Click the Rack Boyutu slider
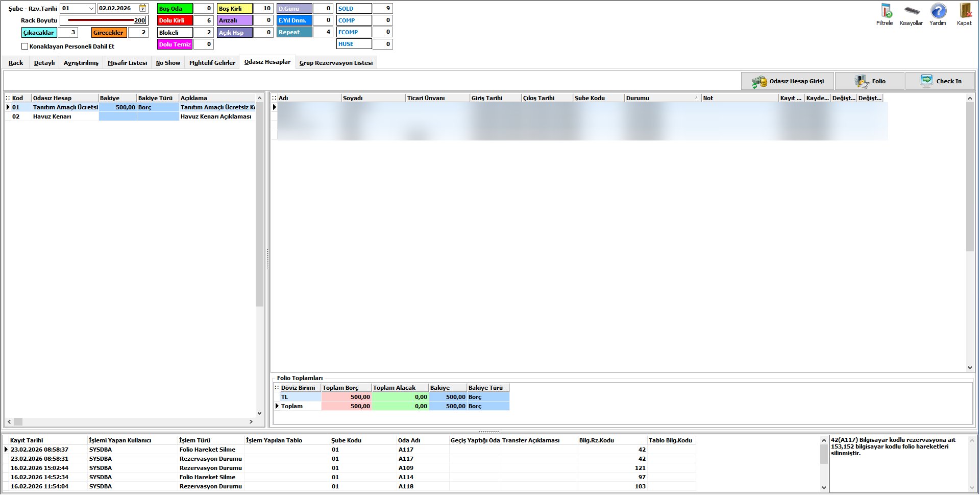 coord(101,20)
